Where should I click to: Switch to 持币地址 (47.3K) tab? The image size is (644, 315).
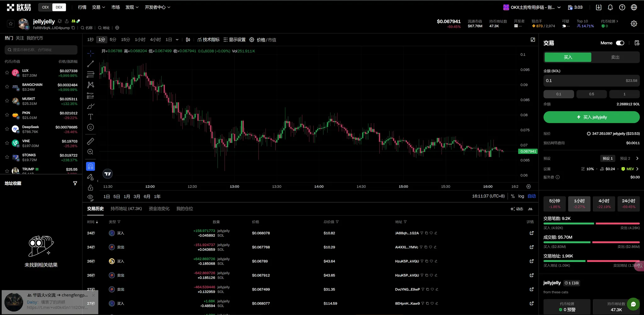[x=126, y=209]
